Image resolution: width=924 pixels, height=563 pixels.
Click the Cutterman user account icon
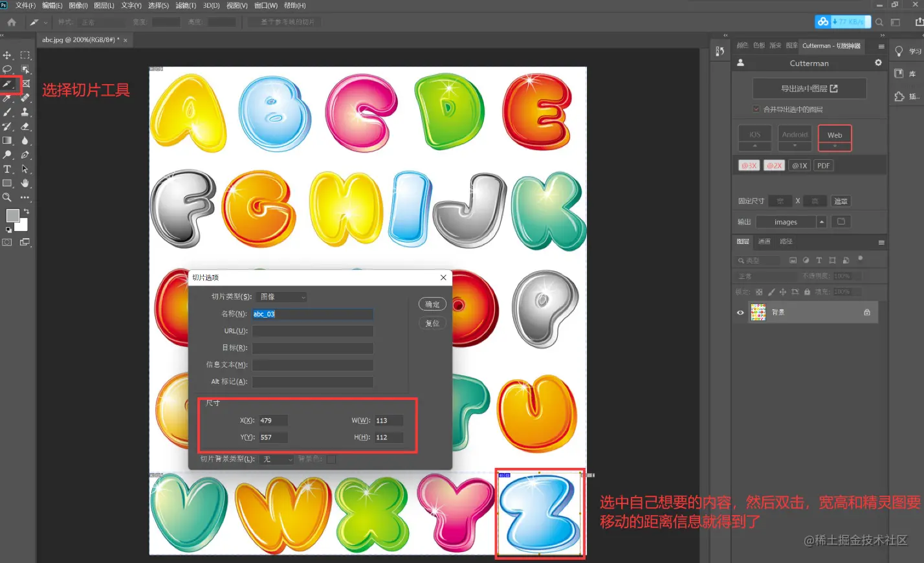point(741,63)
